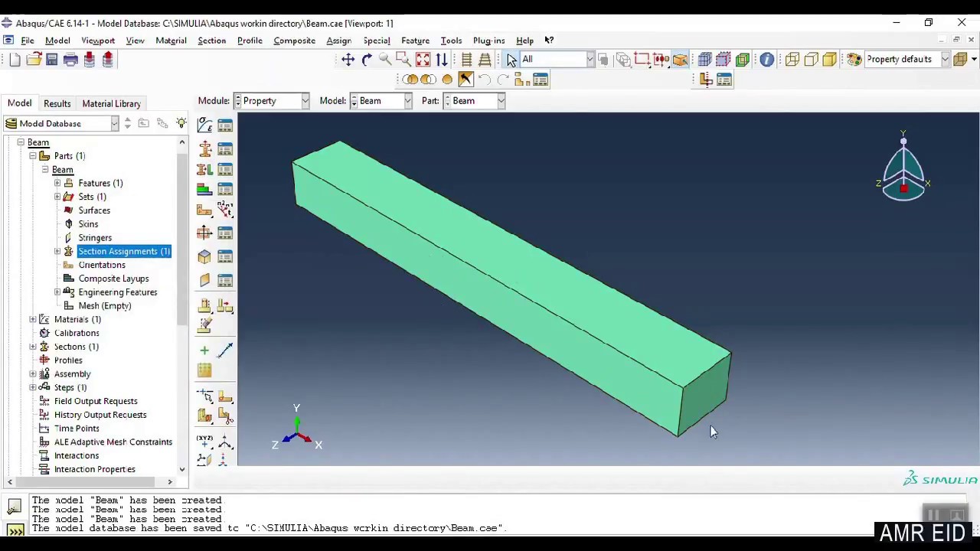
Task: Toggle perspective view mode
Action: coord(485,60)
